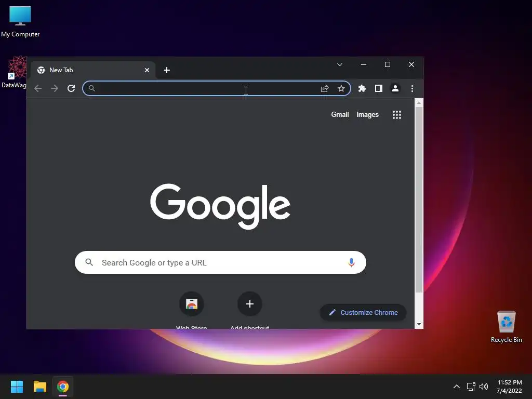532x399 pixels.
Task: Click the page scrollbar up arrow
Action: click(419, 102)
